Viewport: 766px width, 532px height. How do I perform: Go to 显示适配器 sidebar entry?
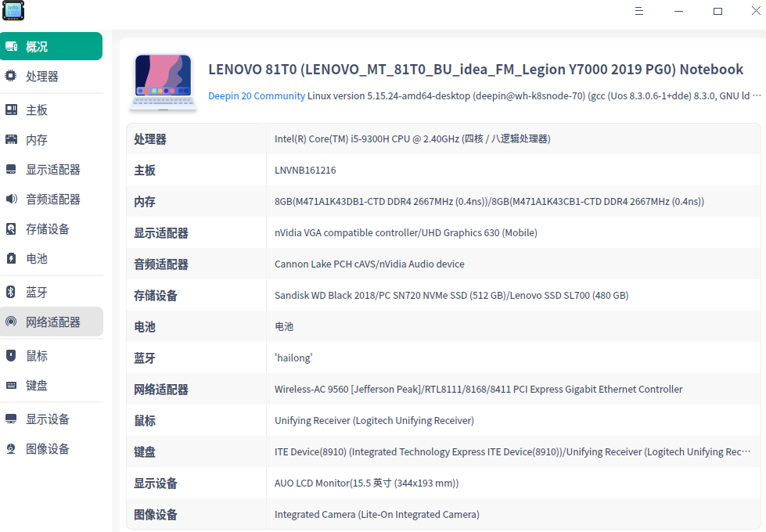point(52,170)
